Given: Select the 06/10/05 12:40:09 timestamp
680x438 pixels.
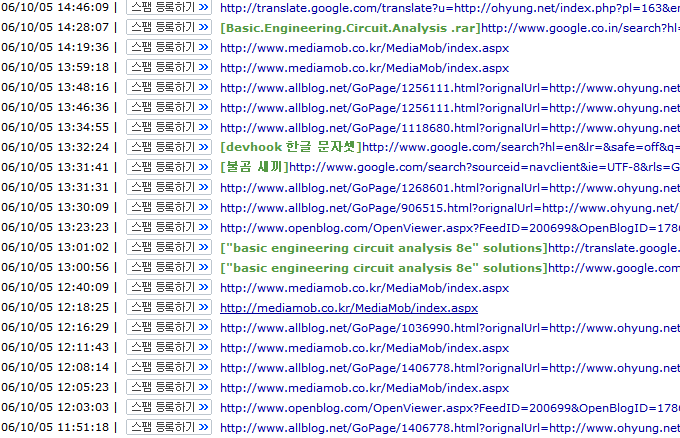Looking at the screenshot, I should (x=55, y=287).
